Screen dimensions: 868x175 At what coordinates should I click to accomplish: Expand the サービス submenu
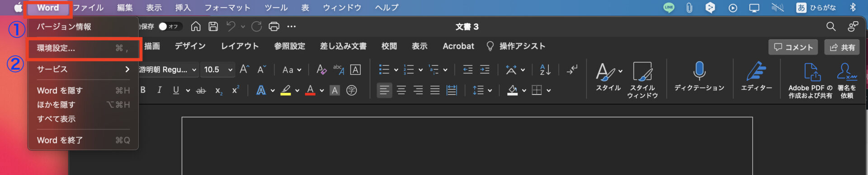83,69
